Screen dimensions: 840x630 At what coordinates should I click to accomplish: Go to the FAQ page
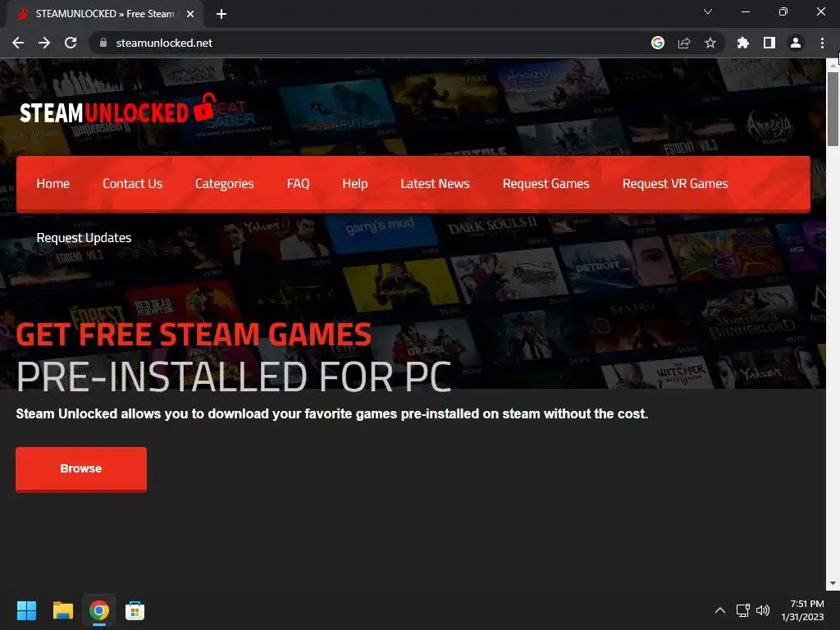[x=298, y=184]
